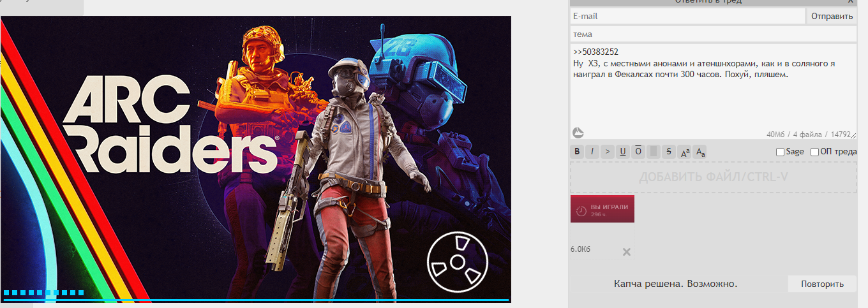Close the reply-to-thread form
Viewport: 868px width, 308px height.
pos(850,2)
